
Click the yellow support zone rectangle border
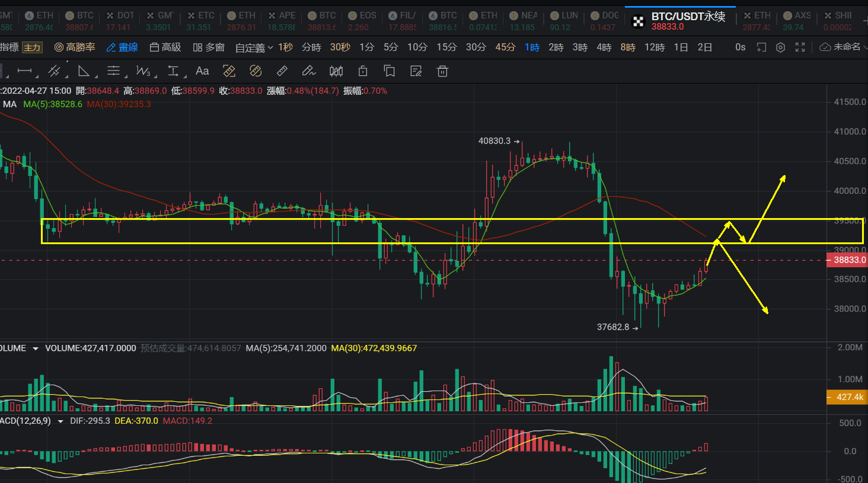[x=415, y=219]
